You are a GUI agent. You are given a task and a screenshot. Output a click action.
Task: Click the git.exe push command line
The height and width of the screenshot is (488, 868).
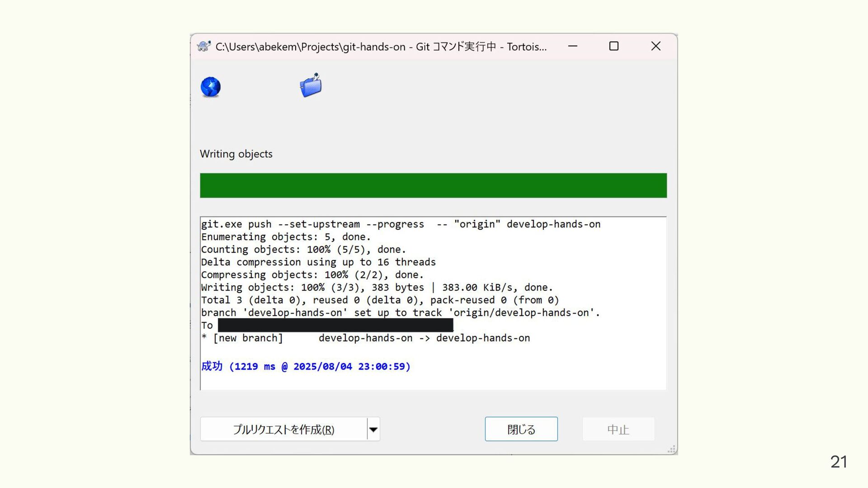[x=401, y=224]
